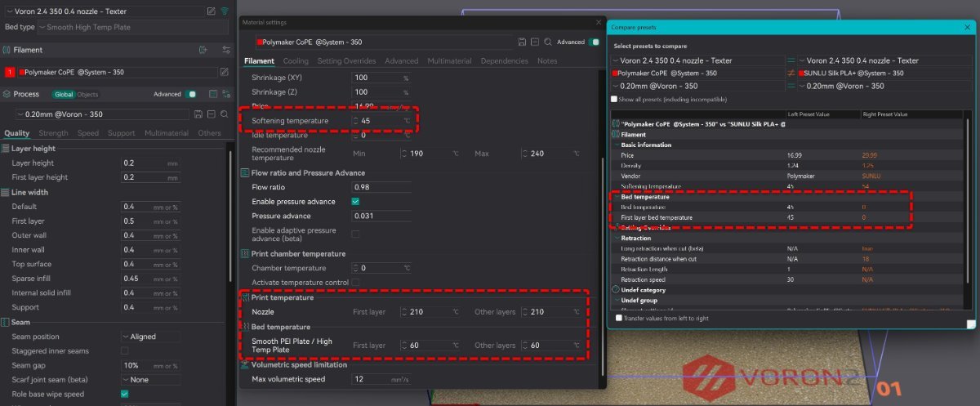Click the red color swatch in Material settings

point(260,42)
